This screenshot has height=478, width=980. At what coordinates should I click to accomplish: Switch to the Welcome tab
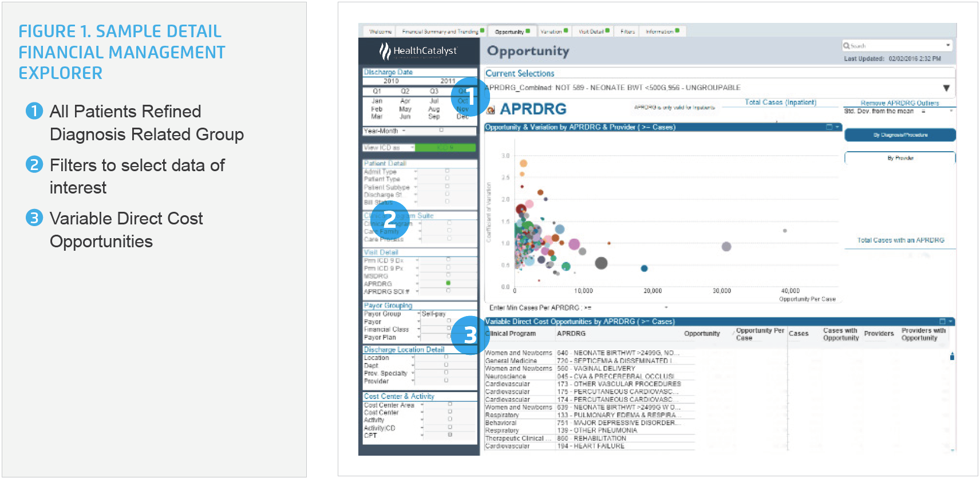tap(380, 31)
